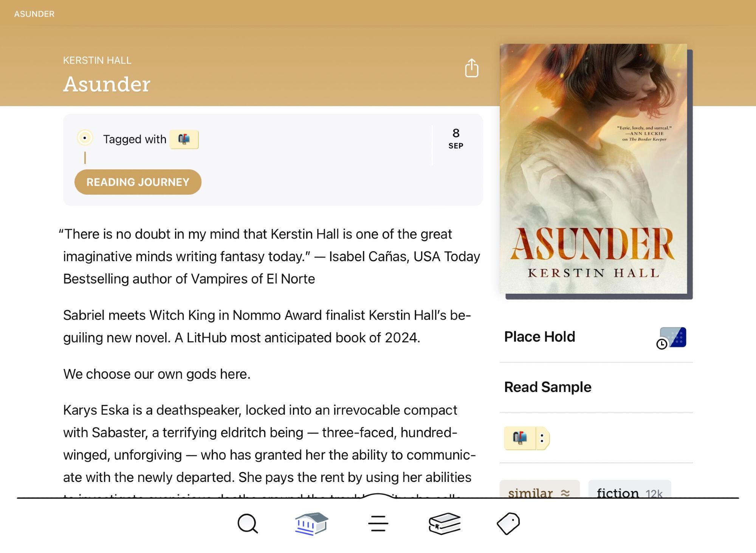
Task: Open the center menu lines icon
Action: point(378,524)
